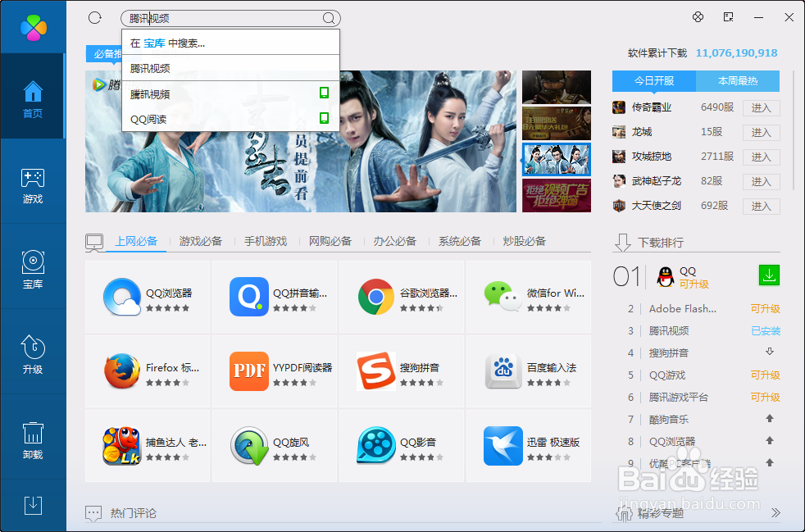Click 进入 button for 大天使之剑

click(x=762, y=207)
